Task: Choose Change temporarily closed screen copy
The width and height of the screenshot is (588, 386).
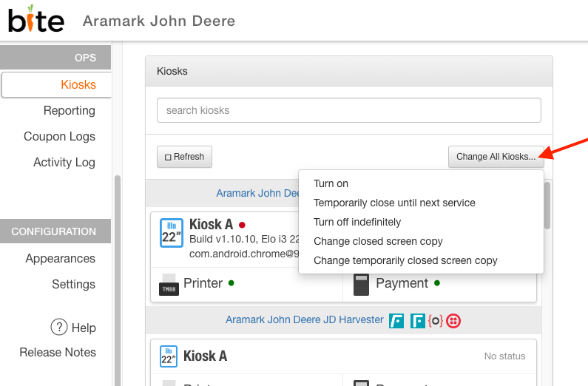Action: click(405, 260)
